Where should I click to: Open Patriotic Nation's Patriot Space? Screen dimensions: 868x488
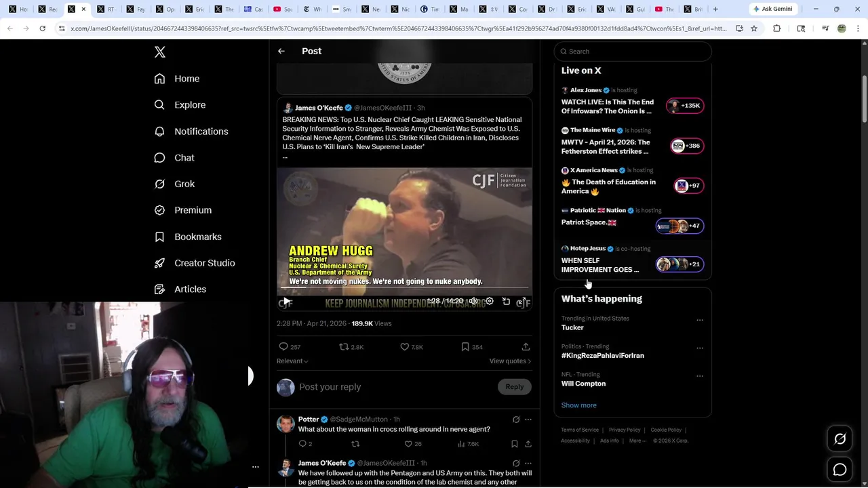[633, 220]
